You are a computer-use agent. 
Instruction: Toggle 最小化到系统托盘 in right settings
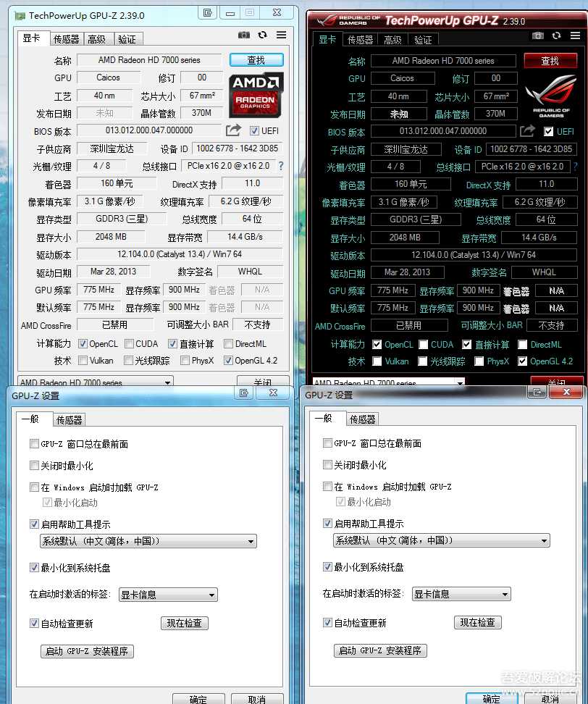coord(327,566)
